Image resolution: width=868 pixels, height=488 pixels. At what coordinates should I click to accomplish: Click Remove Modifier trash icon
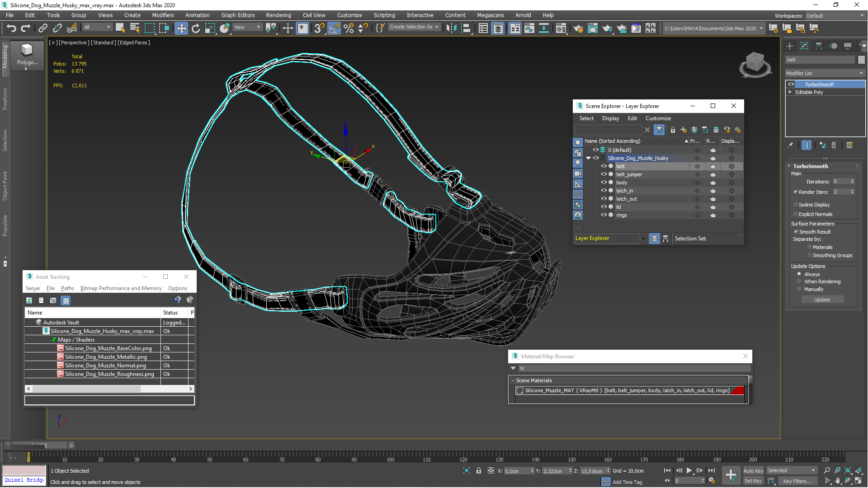834,145
